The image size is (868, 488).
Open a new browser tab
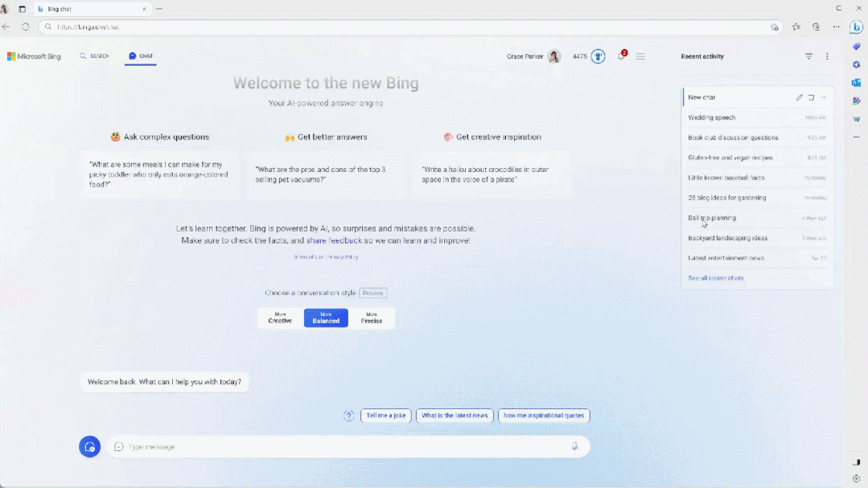(158, 9)
